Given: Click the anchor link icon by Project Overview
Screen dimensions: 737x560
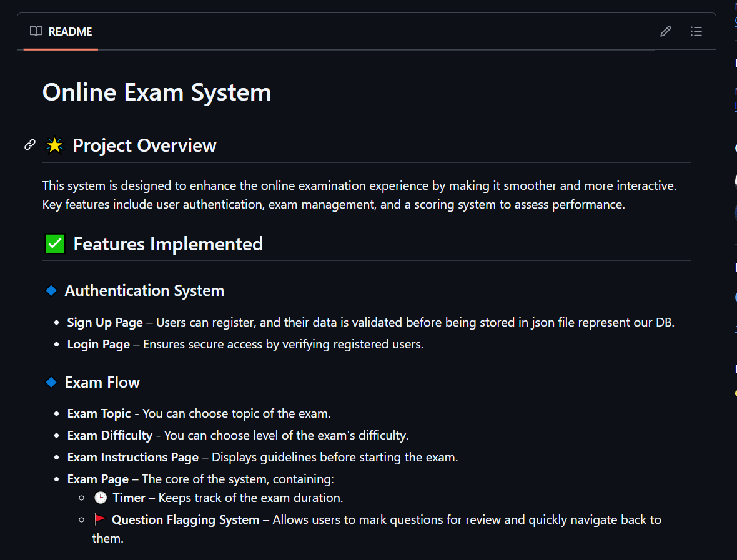Looking at the screenshot, I should 29,145.
